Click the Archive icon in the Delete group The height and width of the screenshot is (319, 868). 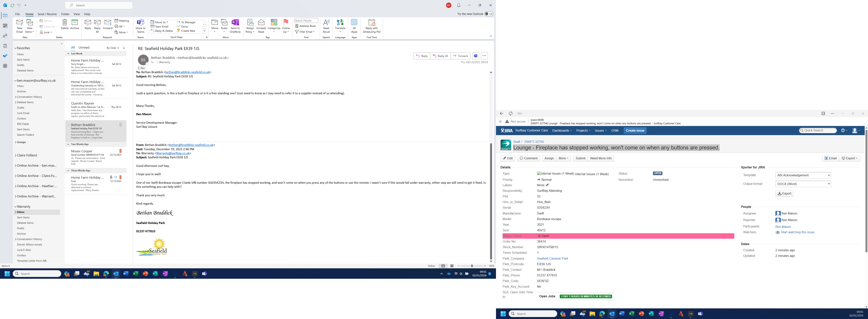pyautogui.click(x=75, y=23)
